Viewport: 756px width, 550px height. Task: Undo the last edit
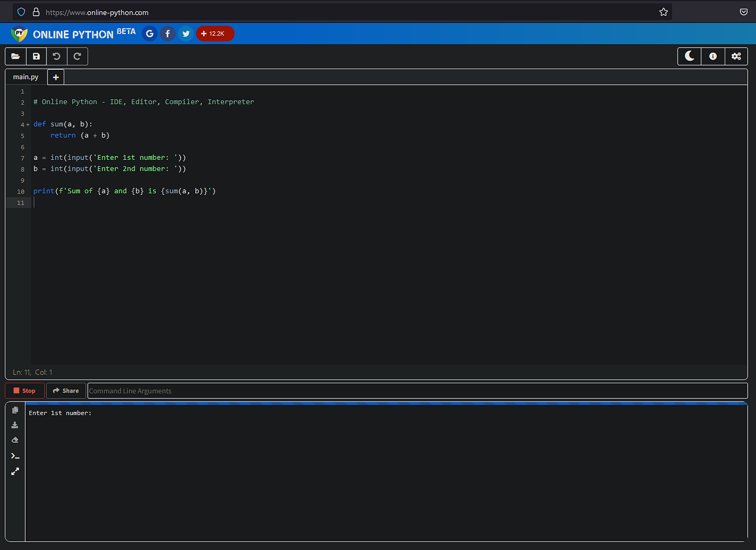coord(57,56)
